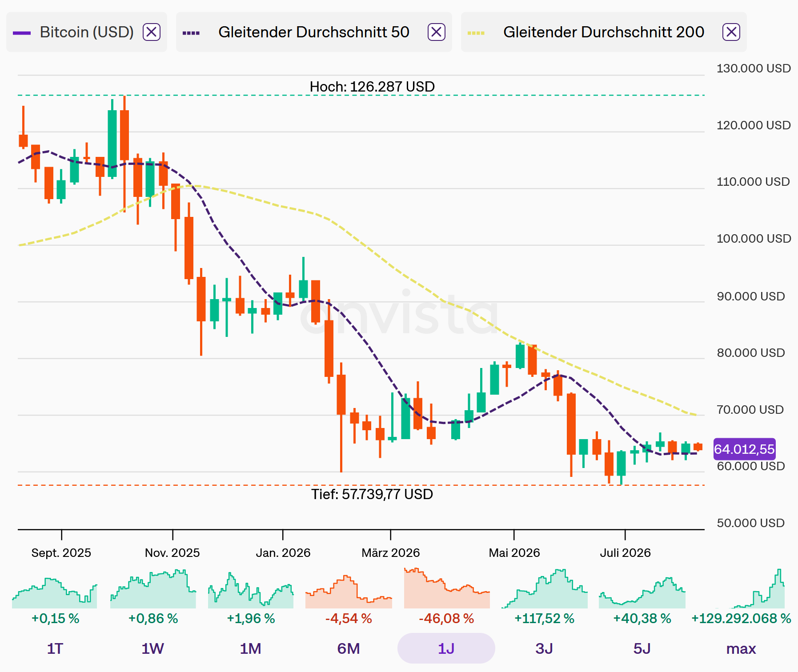Click the +40,38 % performance value

point(642,618)
